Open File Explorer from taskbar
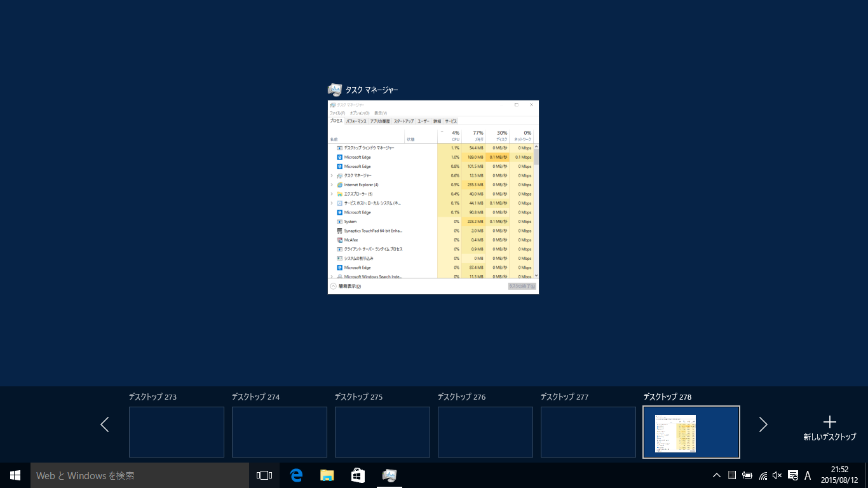The width and height of the screenshot is (868, 488). tap(327, 475)
